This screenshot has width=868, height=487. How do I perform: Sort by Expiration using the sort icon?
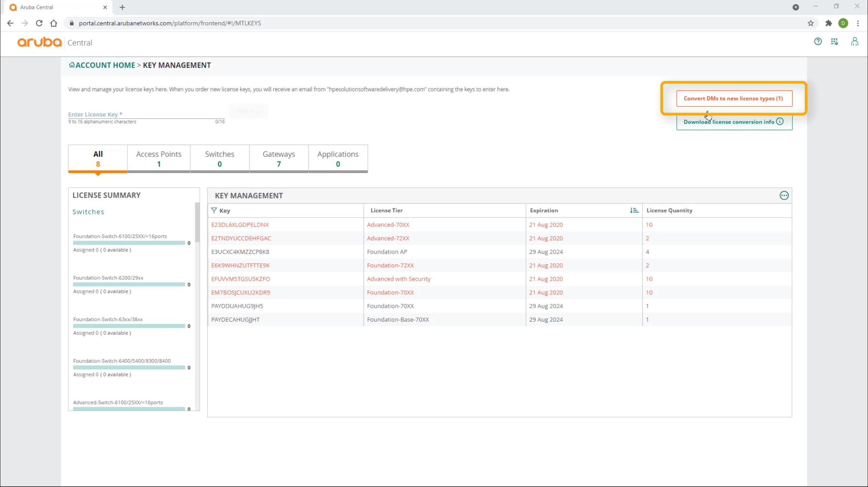pyautogui.click(x=634, y=211)
